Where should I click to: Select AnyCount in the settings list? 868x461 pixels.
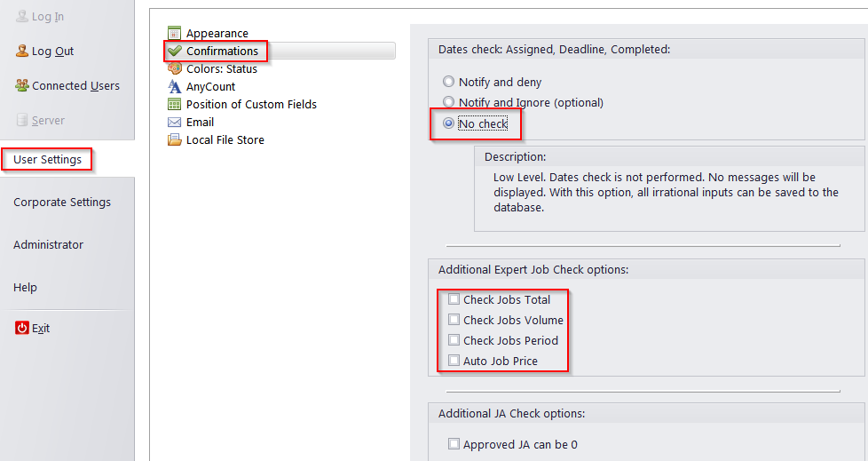[210, 86]
